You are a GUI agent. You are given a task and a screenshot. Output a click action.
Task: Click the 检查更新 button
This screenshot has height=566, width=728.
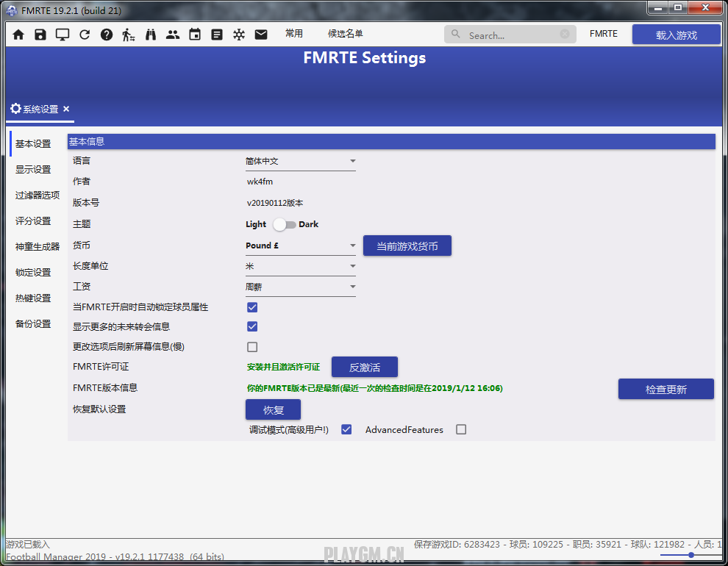tap(665, 390)
